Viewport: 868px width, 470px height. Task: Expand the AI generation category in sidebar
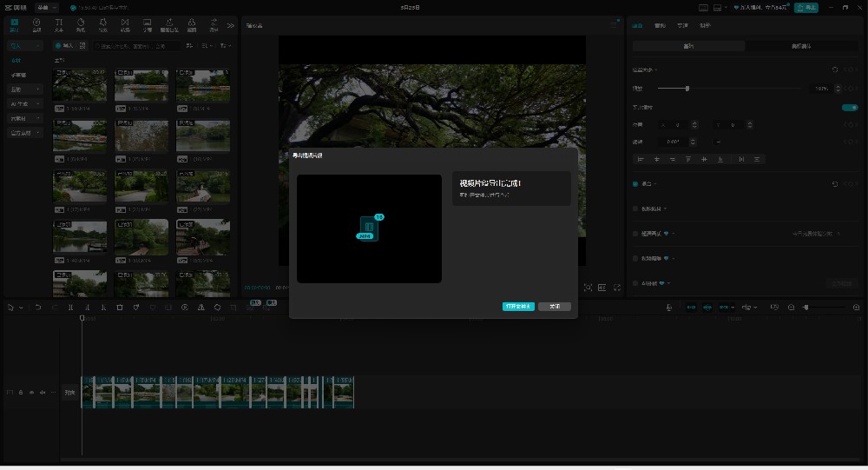pyautogui.click(x=25, y=103)
